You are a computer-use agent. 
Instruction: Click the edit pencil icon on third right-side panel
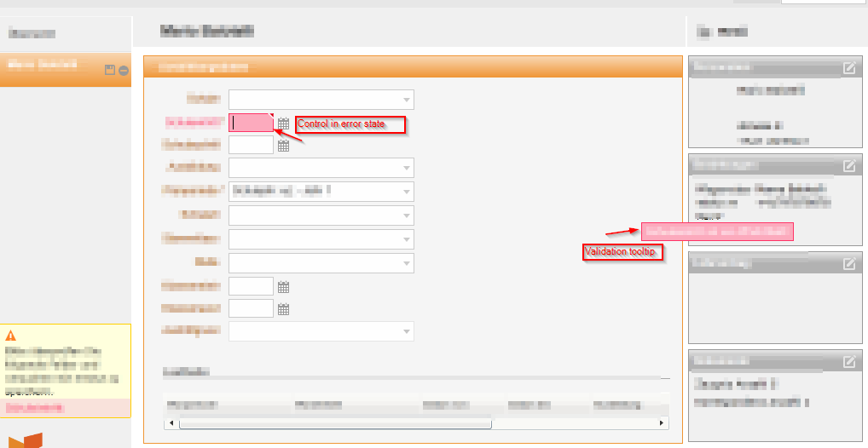click(849, 263)
